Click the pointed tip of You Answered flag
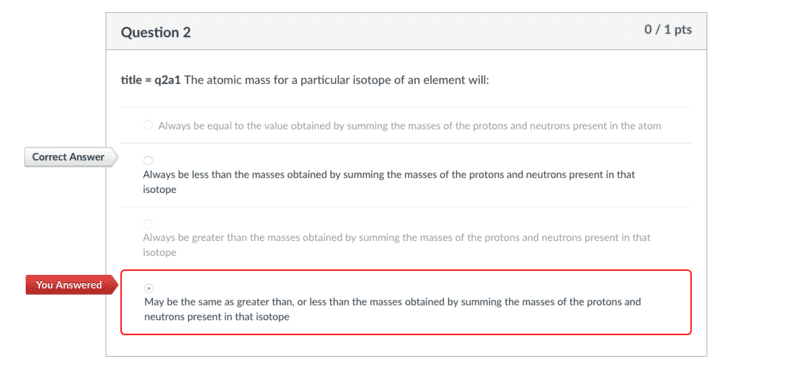 pos(115,285)
